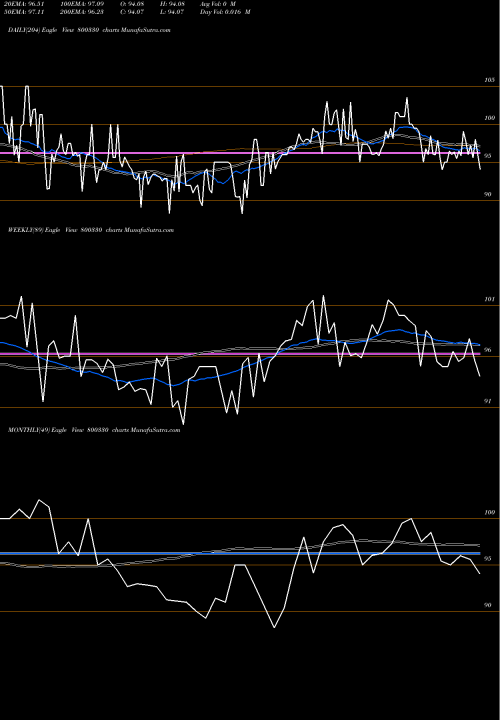Screen dimensions: 500x720
Task: Click the open price O: 94.08
Action: (x=132, y=4)
